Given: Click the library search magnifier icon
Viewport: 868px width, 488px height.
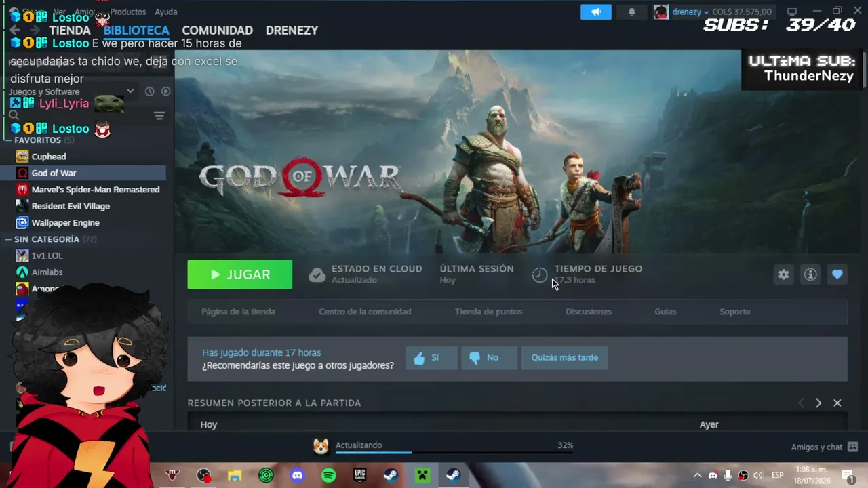Looking at the screenshot, I should pos(14,115).
